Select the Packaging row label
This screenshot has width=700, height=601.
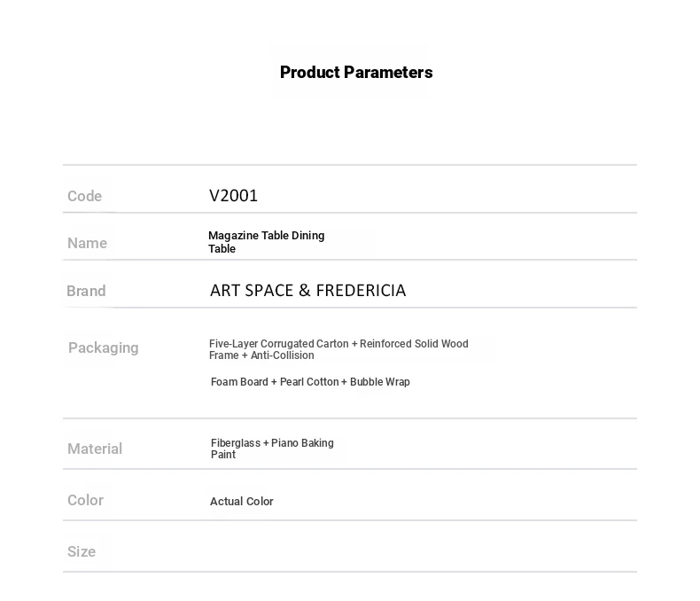[x=104, y=347]
